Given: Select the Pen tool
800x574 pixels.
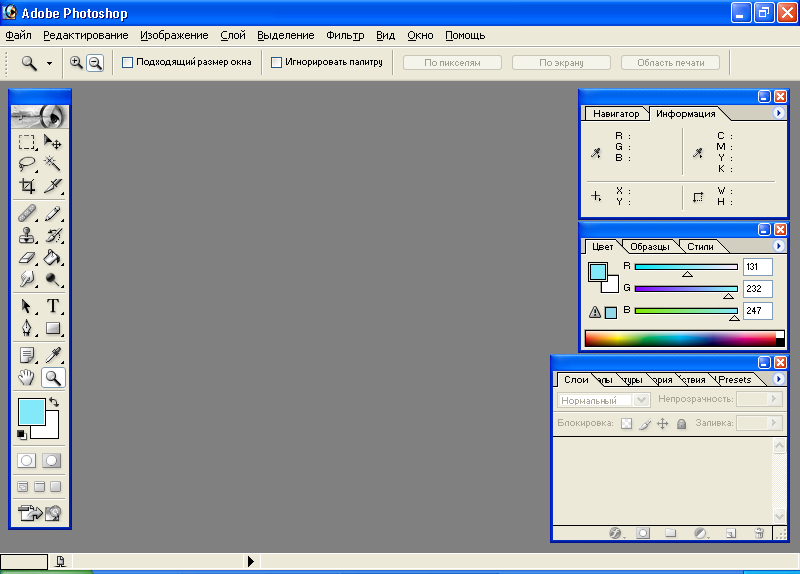Looking at the screenshot, I should (x=27, y=328).
